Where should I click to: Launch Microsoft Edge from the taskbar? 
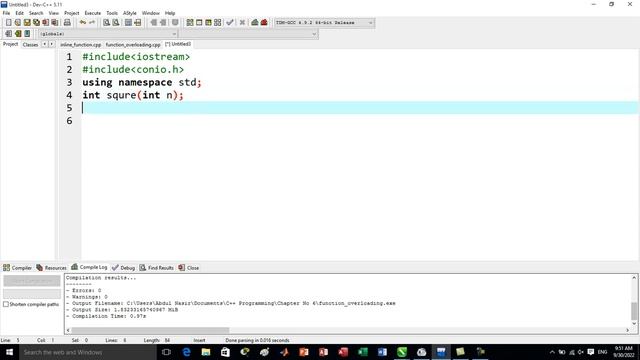point(186,352)
